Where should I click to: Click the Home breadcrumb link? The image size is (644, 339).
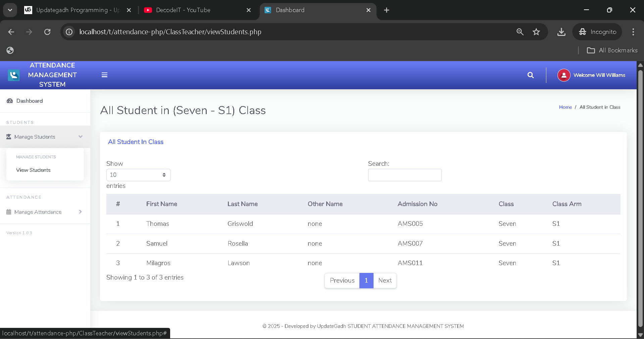565,107
